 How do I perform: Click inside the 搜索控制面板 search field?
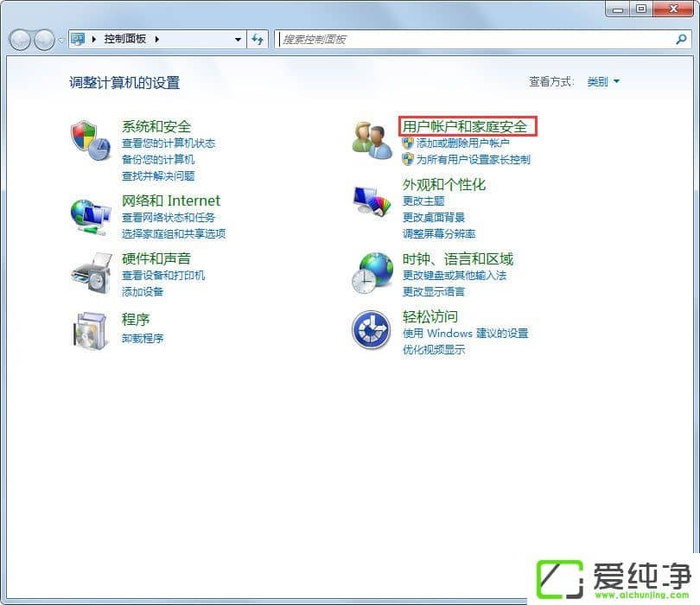[432, 39]
